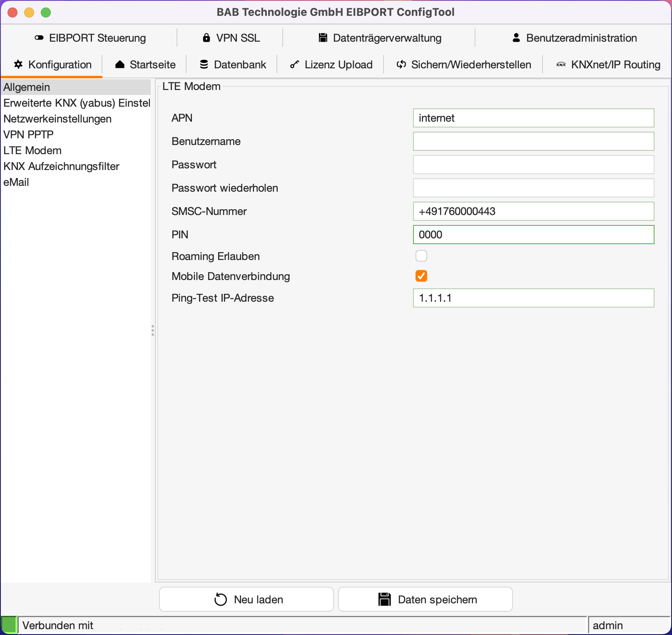This screenshot has height=635, width=672.
Task: Select Netzwerkeinstellungen in the sidebar
Action: point(57,119)
